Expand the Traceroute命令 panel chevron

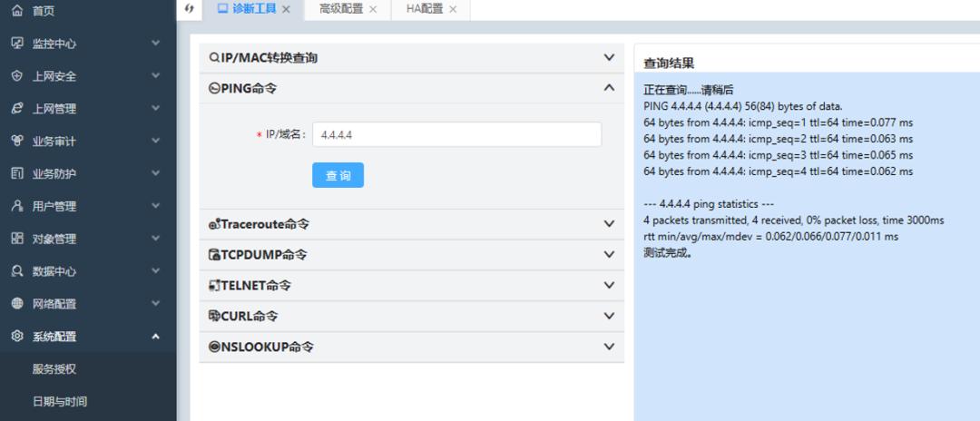(x=610, y=223)
